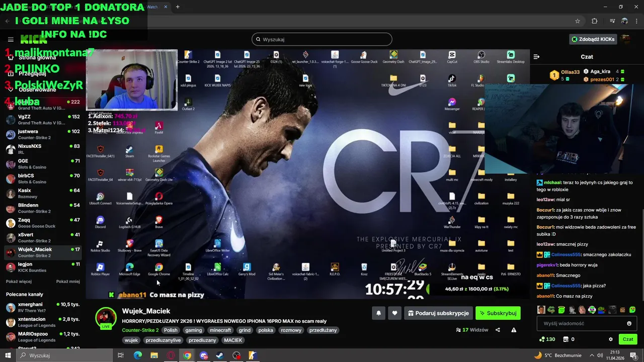Report stream via warning triangle icon
This screenshot has height=362, width=644.
click(x=514, y=330)
